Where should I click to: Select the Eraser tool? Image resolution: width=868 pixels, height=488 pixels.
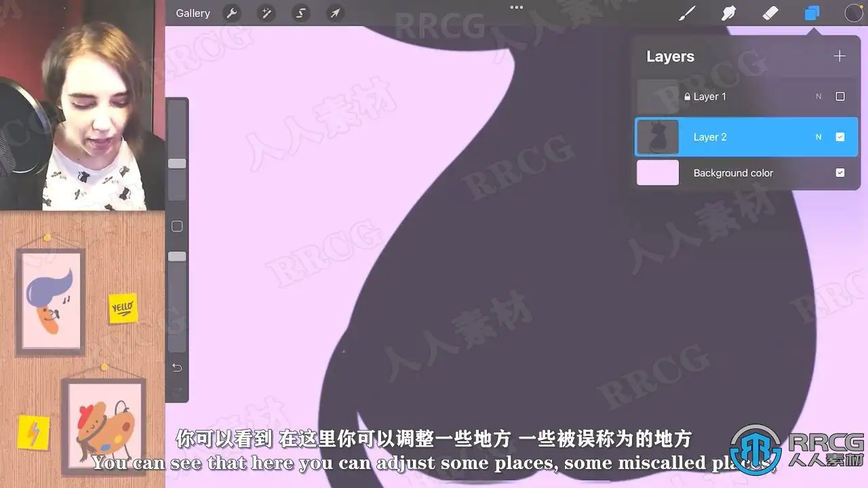770,13
